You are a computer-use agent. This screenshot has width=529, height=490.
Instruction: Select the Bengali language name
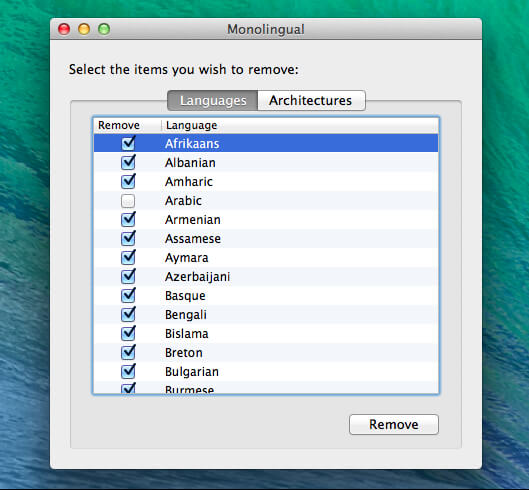[186, 315]
